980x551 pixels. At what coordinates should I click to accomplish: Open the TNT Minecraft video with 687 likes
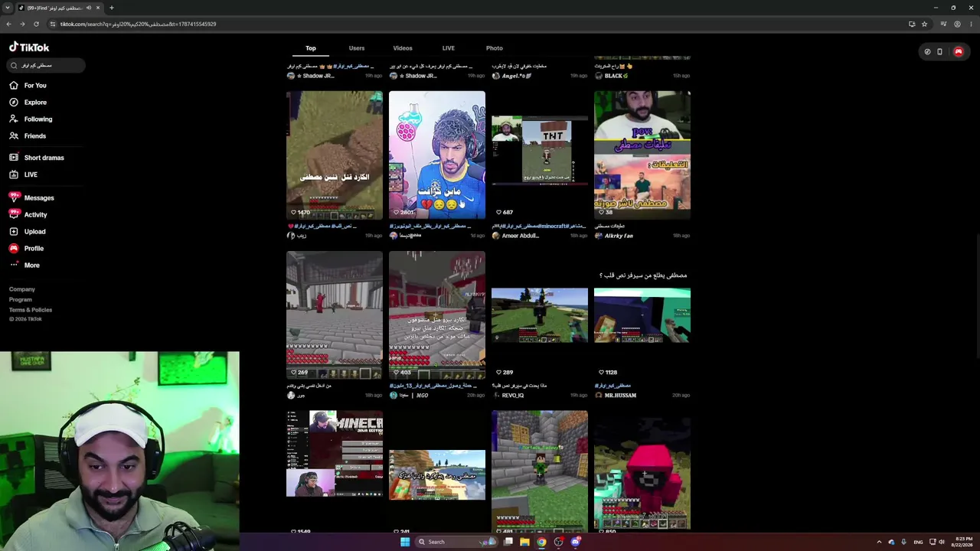click(540, 155)
